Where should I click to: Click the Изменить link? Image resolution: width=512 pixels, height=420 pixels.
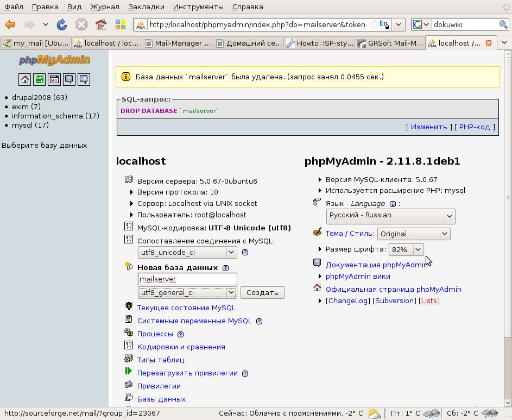429,127
